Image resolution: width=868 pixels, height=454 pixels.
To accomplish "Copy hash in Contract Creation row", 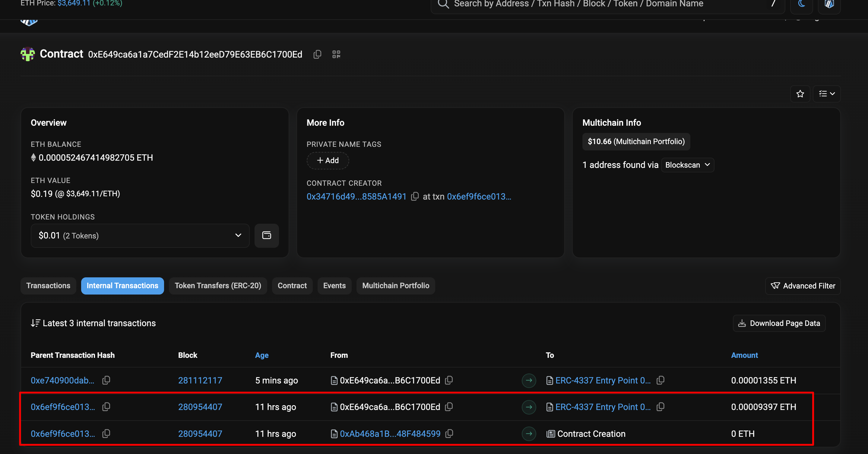I will pos(106,434).
